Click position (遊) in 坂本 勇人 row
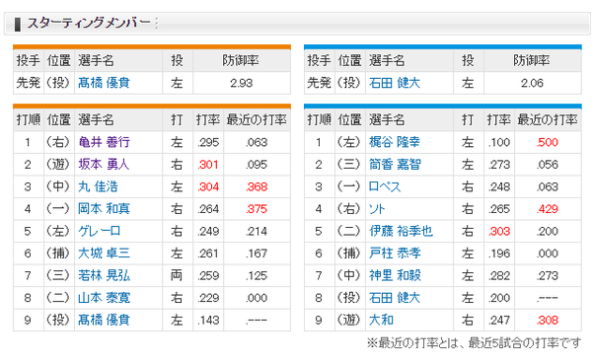This screenshot has height=364, width=592. click(58, 165)
